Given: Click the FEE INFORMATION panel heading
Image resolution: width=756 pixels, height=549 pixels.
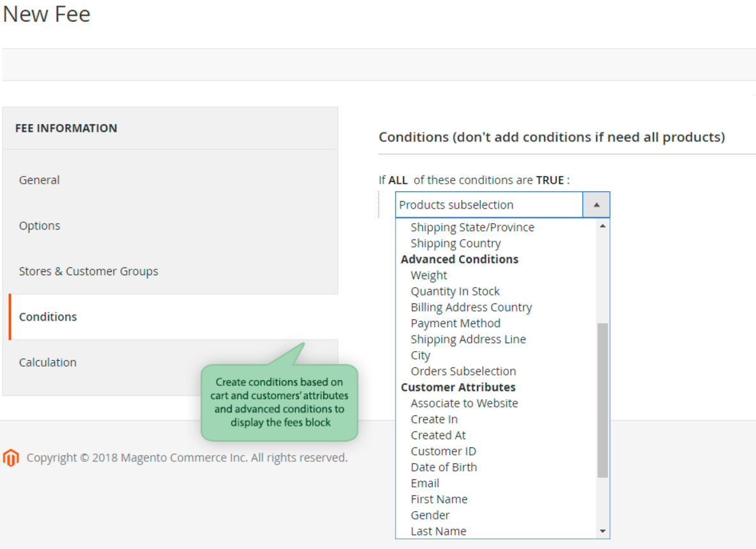Looking at the screenshot, I should [66, 128].
